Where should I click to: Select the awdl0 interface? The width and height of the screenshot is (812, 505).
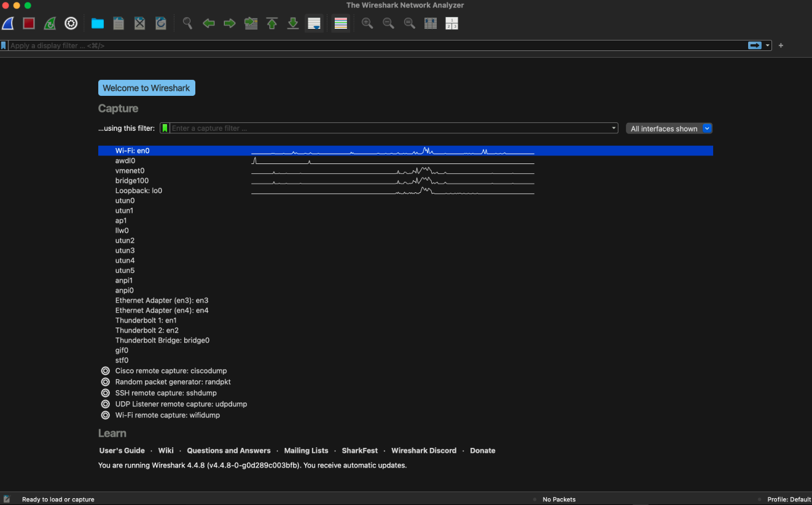pos(405,161)
